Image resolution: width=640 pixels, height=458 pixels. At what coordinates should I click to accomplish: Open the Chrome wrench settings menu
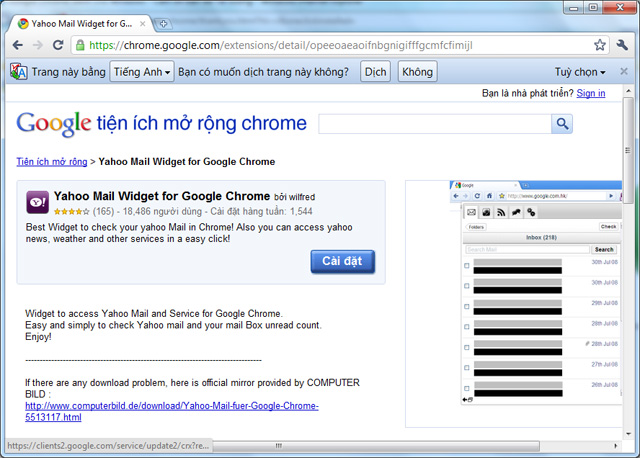(x=623, y=45)
